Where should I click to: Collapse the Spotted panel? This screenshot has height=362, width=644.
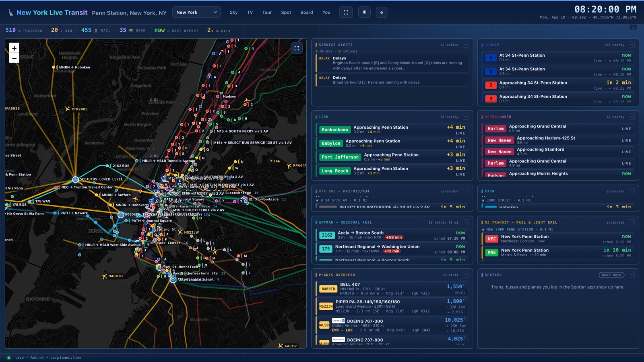632,275
